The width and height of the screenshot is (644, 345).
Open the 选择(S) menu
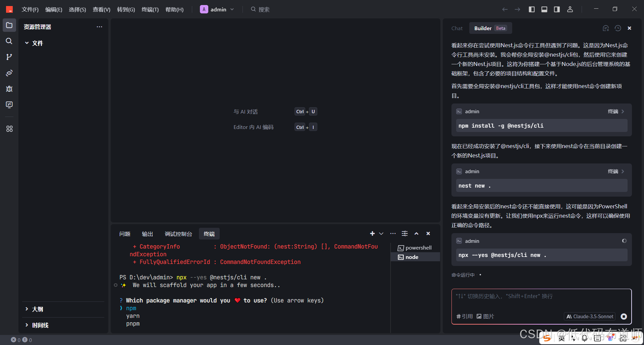click(77, 9)
